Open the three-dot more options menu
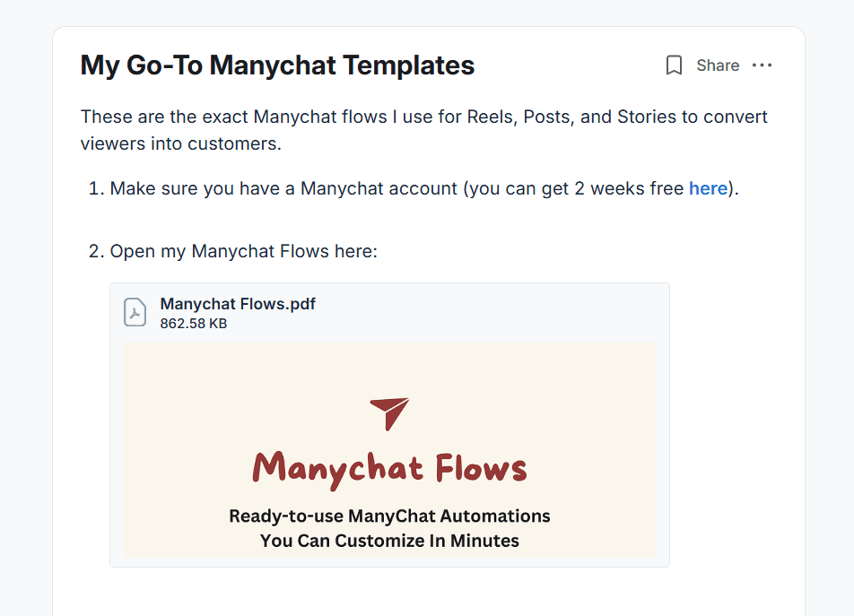 tap(762, 65)
